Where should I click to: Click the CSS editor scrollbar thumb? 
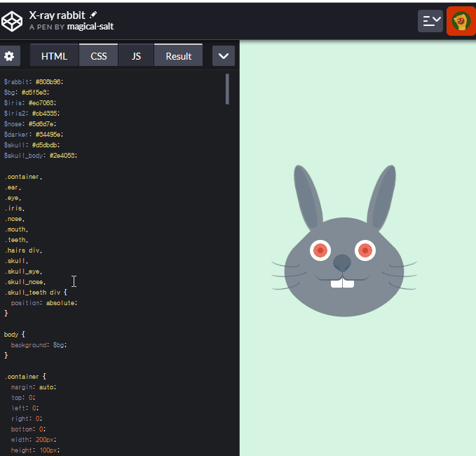(x=227, y=89)
